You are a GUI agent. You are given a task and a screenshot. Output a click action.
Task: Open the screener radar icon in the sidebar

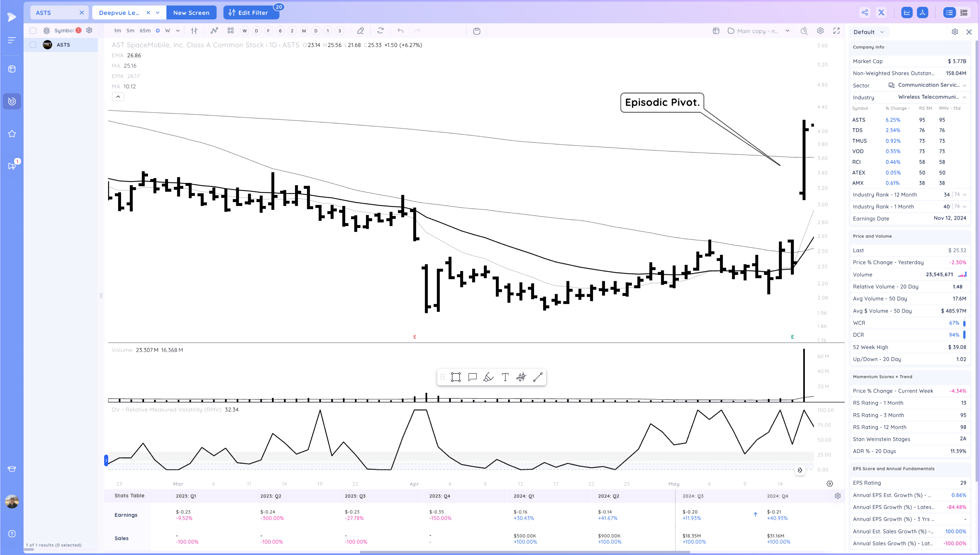(x=12, y=101)
